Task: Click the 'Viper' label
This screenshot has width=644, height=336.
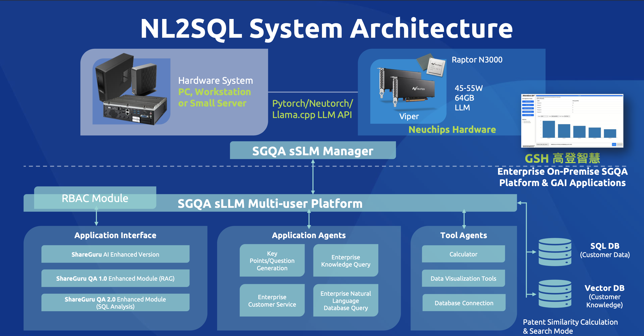Action: pos(409,116)
